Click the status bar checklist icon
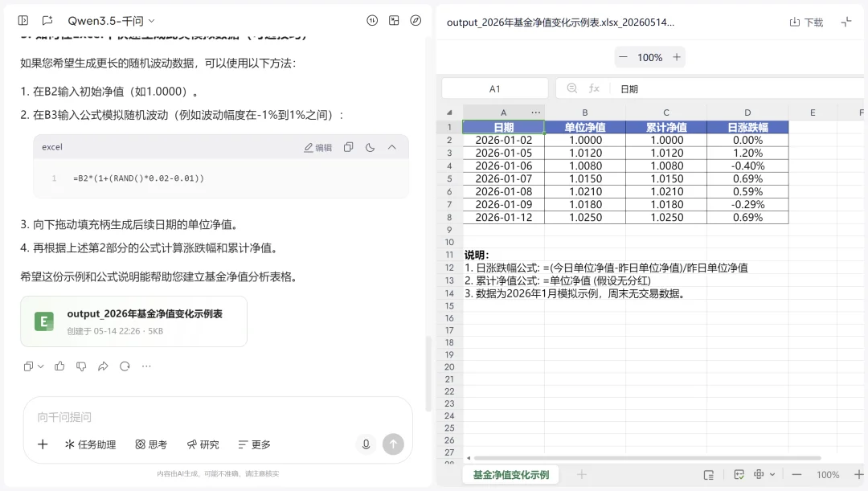 pos(739,474)
